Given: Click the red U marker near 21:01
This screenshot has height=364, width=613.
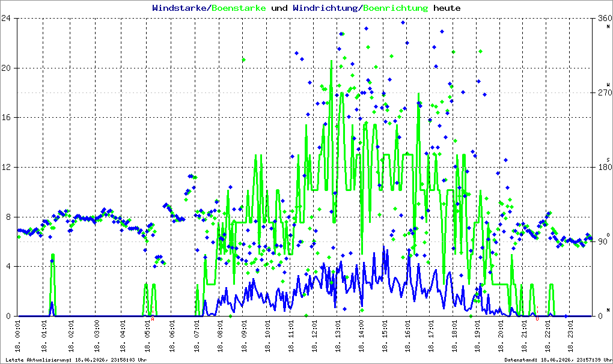Looking at the screenshot, I should coord(537,319).
